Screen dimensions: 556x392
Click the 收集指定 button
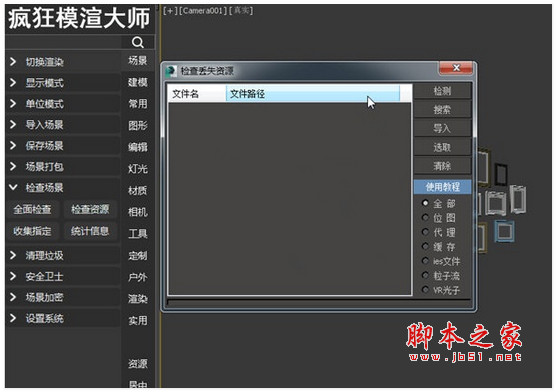tap(32, 231)
